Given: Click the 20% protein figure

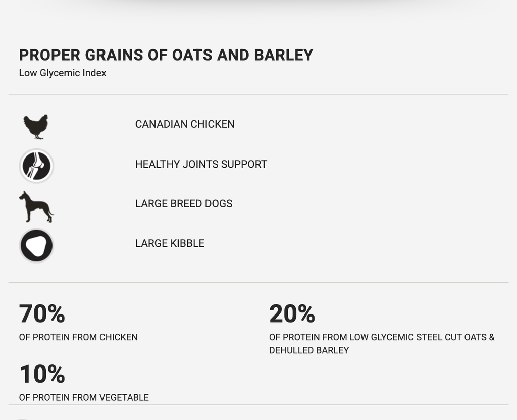Looking at the screenshot, I should click(292, 313).
